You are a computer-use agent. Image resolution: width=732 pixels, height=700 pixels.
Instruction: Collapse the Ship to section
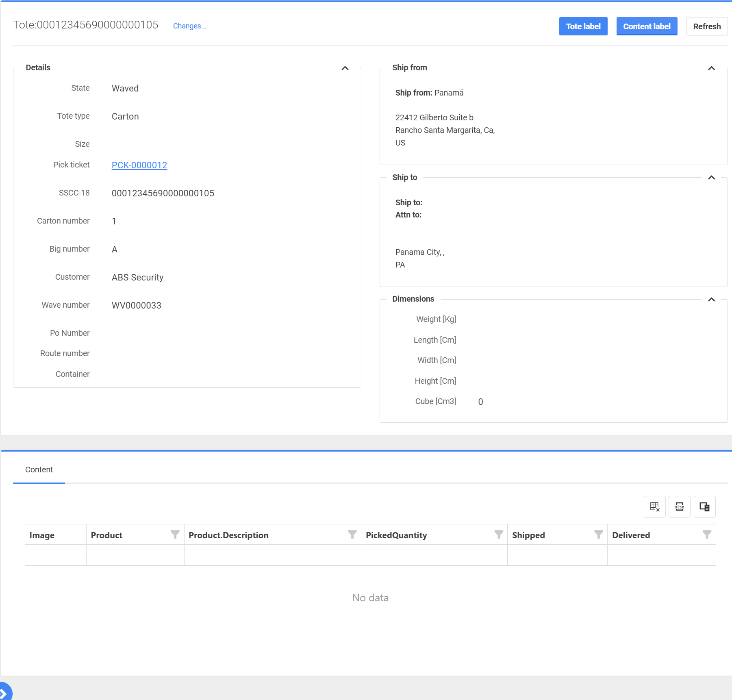(711, 178)
